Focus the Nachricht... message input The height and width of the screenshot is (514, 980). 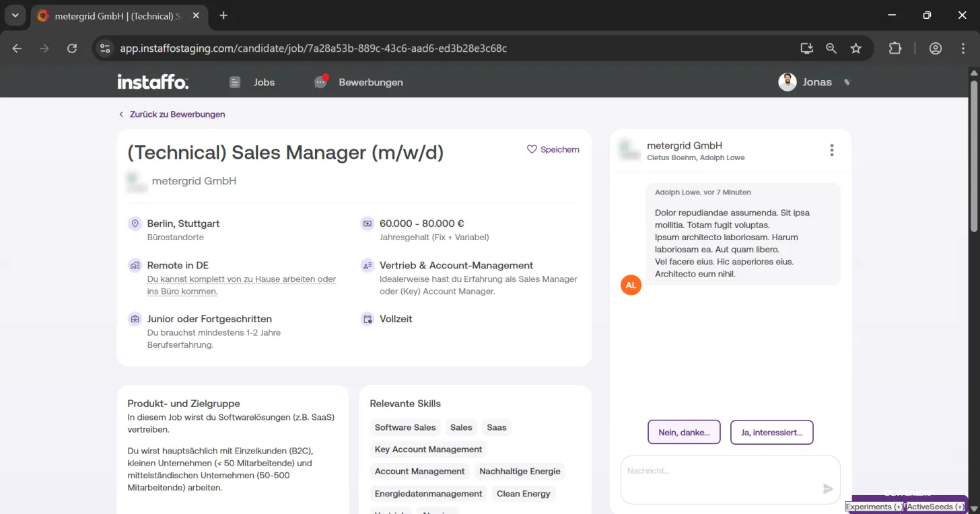coord(730,480)
